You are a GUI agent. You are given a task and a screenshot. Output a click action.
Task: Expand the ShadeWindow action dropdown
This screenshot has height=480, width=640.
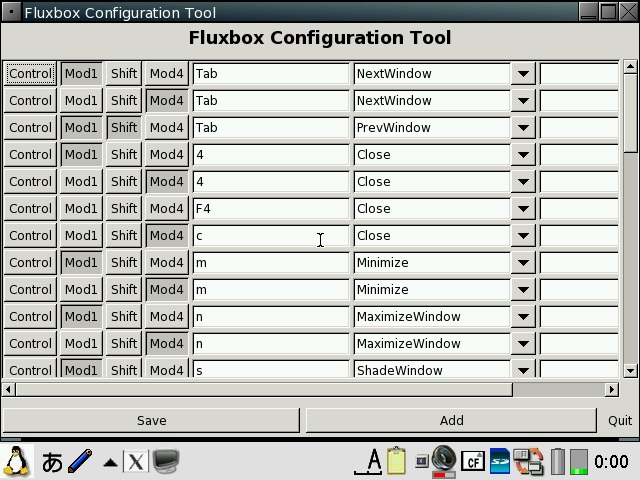click(x=523, y=369)
